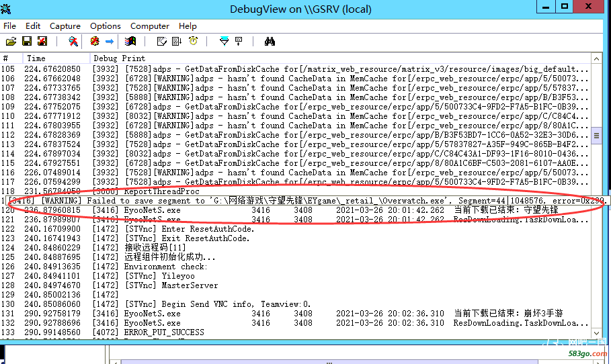Click the Open log file toolbar icon
The width and height of the screenshot is (611, 364).
[x=11, y=42]
